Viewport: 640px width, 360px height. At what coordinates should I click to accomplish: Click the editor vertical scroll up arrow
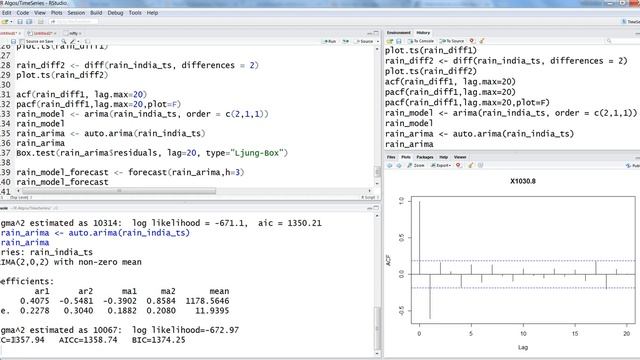point(377,49)
